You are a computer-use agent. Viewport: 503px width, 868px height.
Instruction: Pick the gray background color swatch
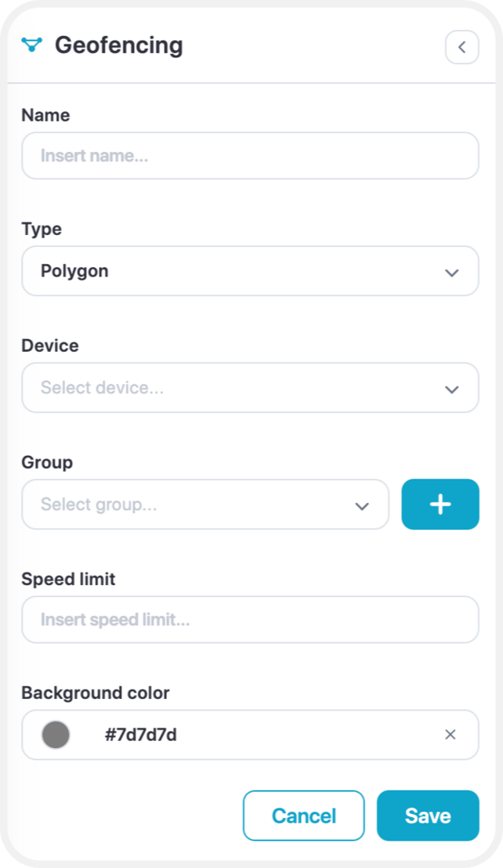pyautogui.click(x=56, y=735)
